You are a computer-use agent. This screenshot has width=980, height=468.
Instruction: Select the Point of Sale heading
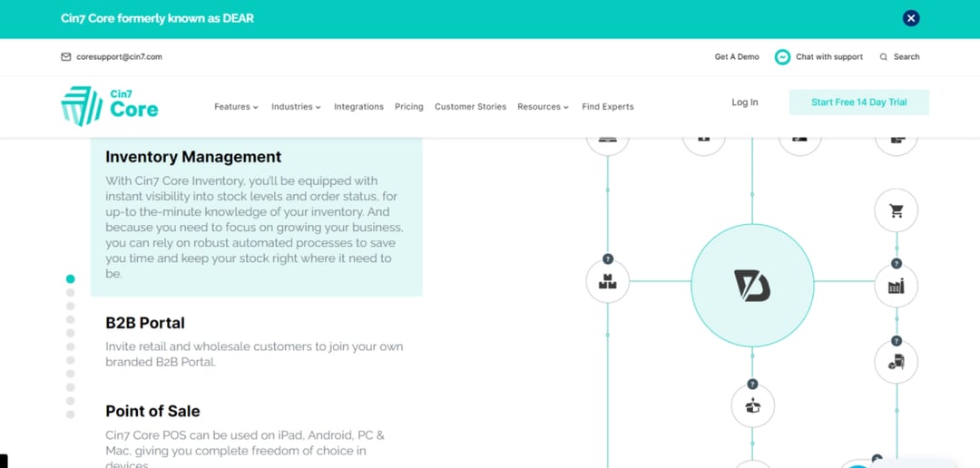click(152, 411)
